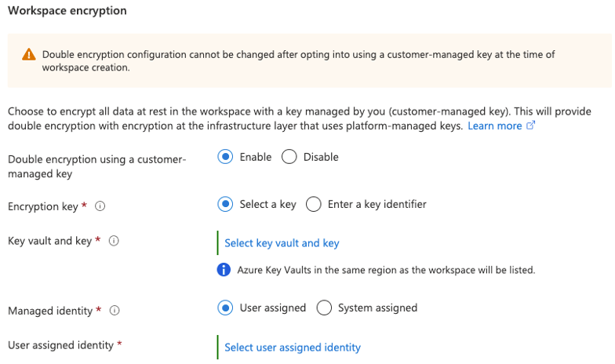Click info icon next to Key vault and key

coord(114,241)
